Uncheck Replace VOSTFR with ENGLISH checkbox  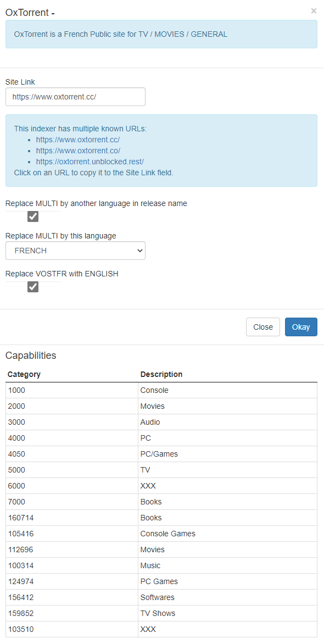pos(33,287)
